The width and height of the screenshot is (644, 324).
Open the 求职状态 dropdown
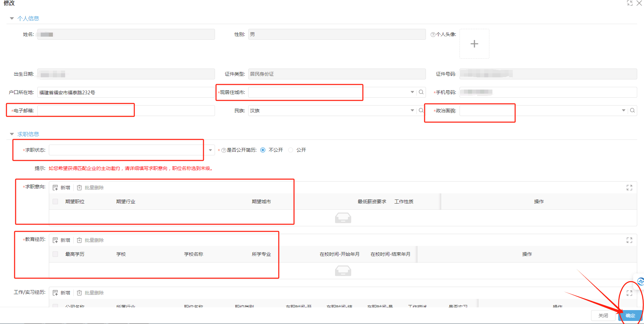pos(210,150)
